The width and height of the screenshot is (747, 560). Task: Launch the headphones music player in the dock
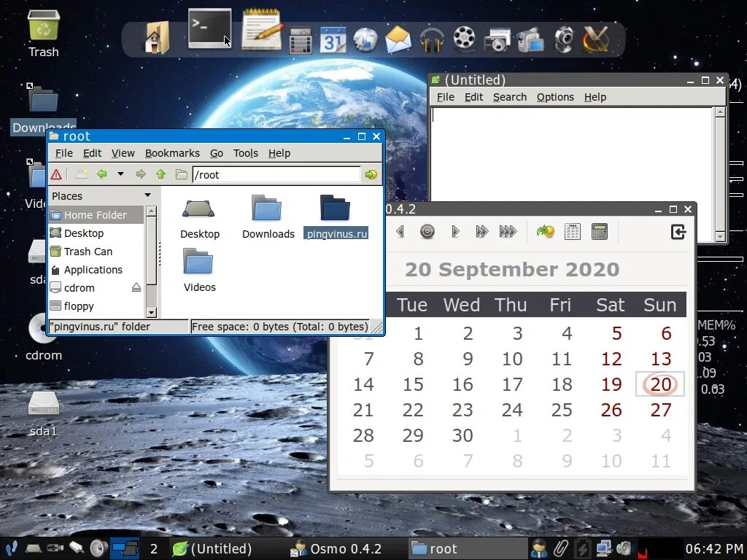click(432, 40)
